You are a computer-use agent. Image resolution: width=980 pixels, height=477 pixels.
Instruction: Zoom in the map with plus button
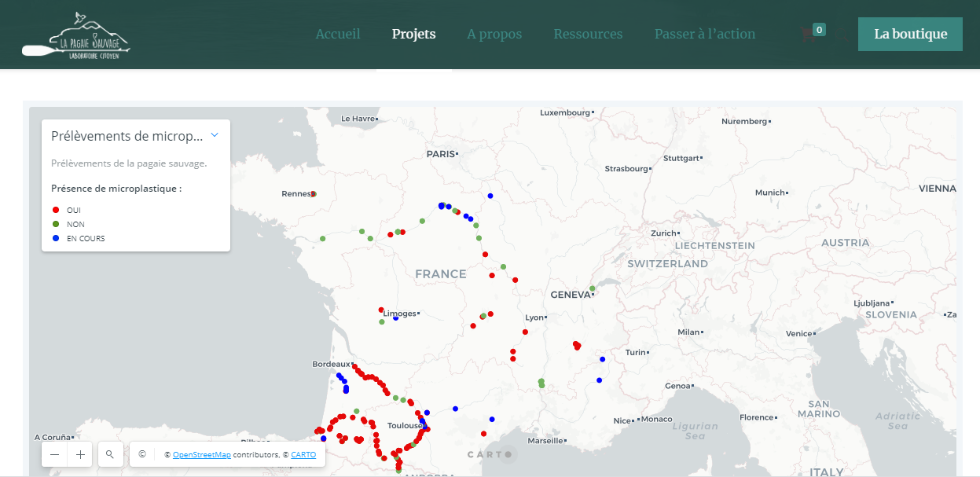tap(80, 454)
